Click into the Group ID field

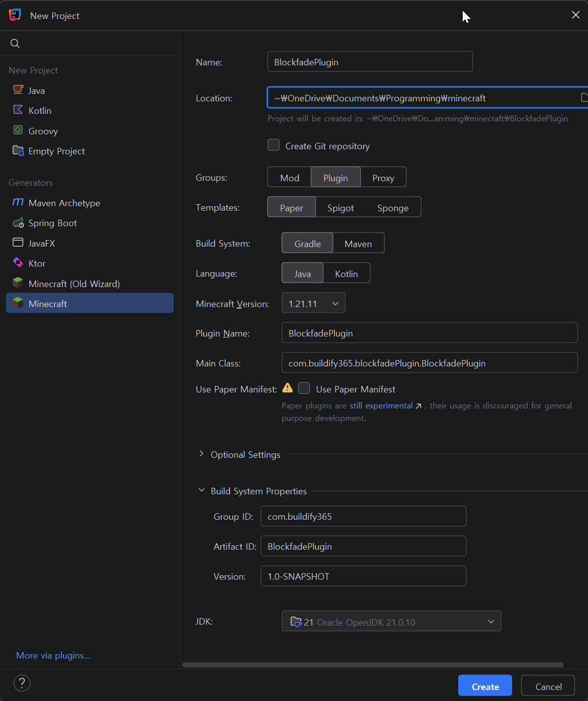click(x=363, y=516)
